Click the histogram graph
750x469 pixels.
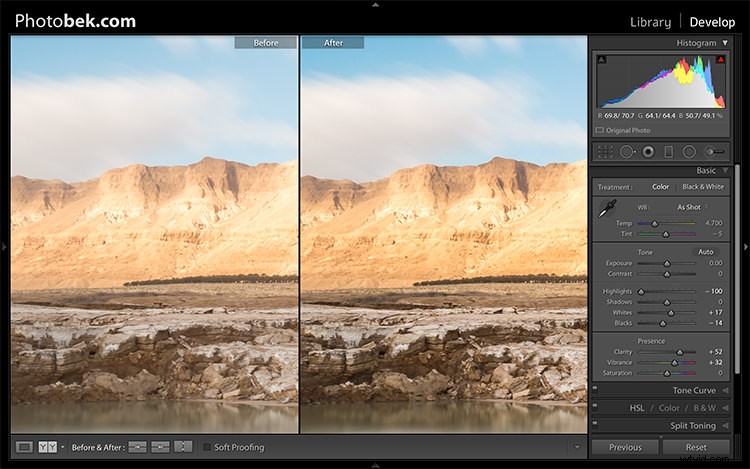[x=661, y=81]
